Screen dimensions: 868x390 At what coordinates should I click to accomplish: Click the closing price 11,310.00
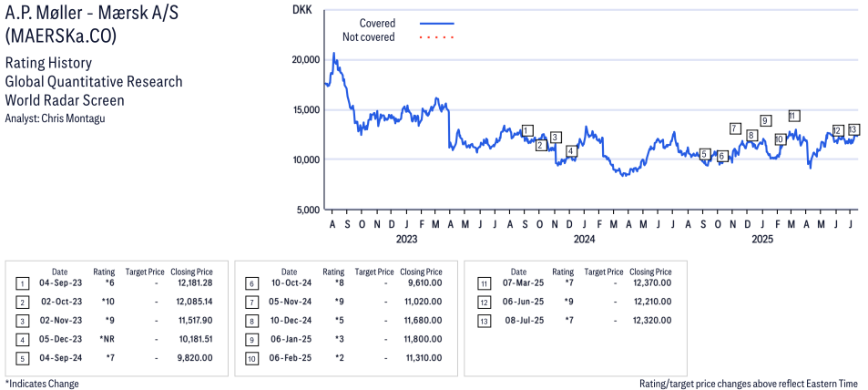click(x=424, y=358)
